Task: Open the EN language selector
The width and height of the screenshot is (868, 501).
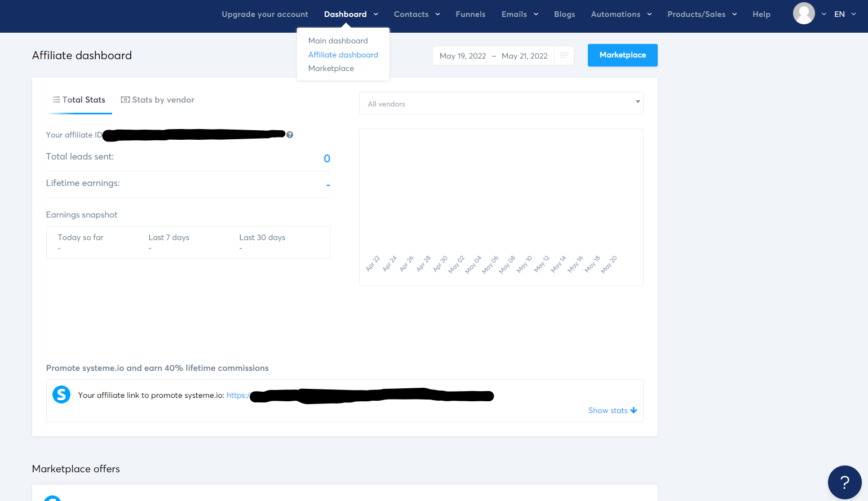Action: click(x=839, y=14)
